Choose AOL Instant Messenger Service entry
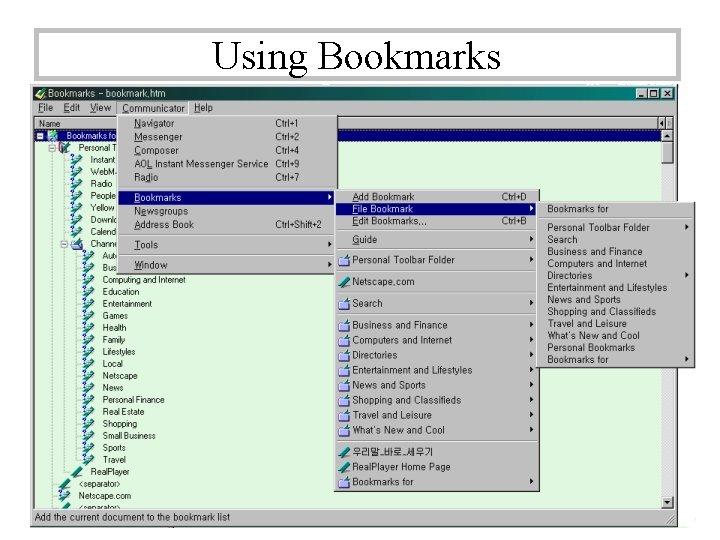The image size is (720, 540). click(x=227, y=164)
